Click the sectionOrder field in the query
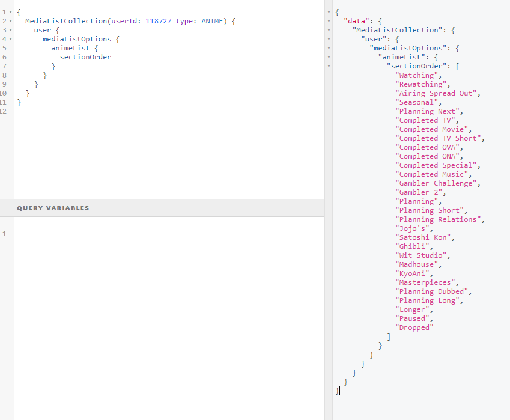Image resolution: width=510 pixels, height=420 pixels. point(85,57)
